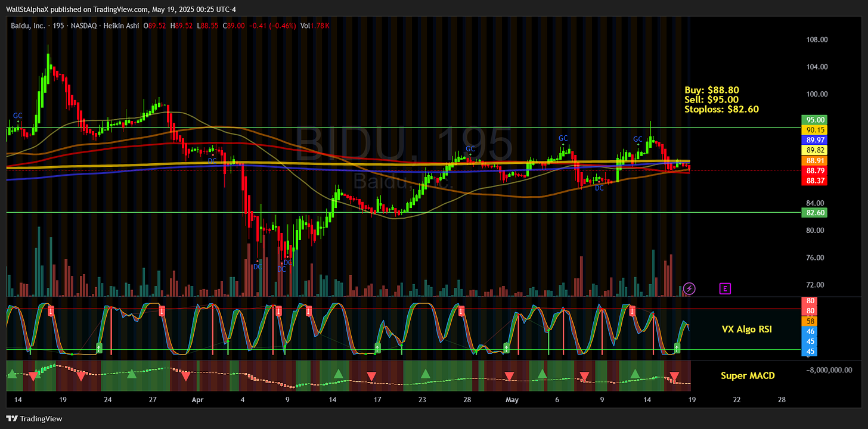Click the Apr date axis label
Viewport: 868px width, 429px height.
[x=197, y=400]
